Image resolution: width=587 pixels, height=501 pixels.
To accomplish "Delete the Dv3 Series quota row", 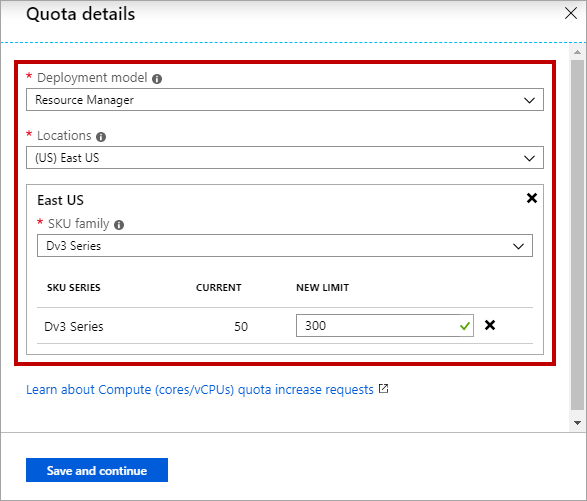I will 490,325.
